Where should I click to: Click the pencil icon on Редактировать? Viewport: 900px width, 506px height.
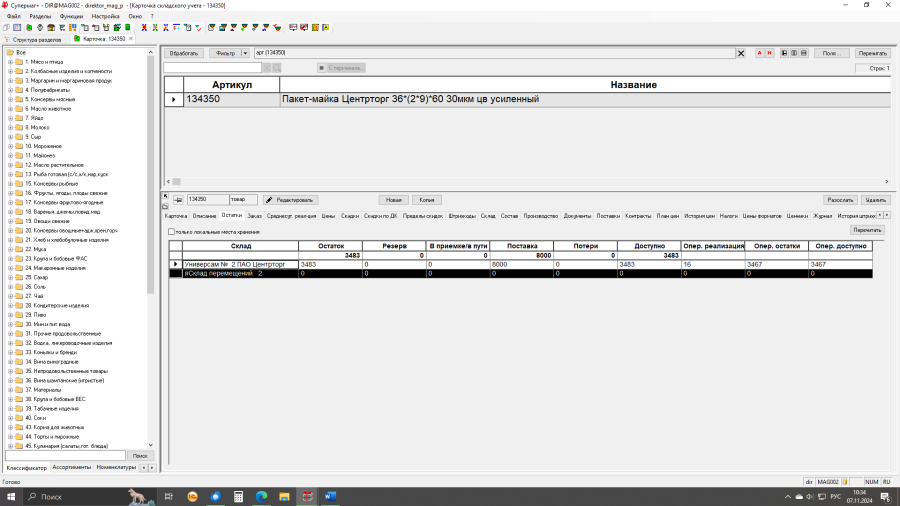(269, 200)
